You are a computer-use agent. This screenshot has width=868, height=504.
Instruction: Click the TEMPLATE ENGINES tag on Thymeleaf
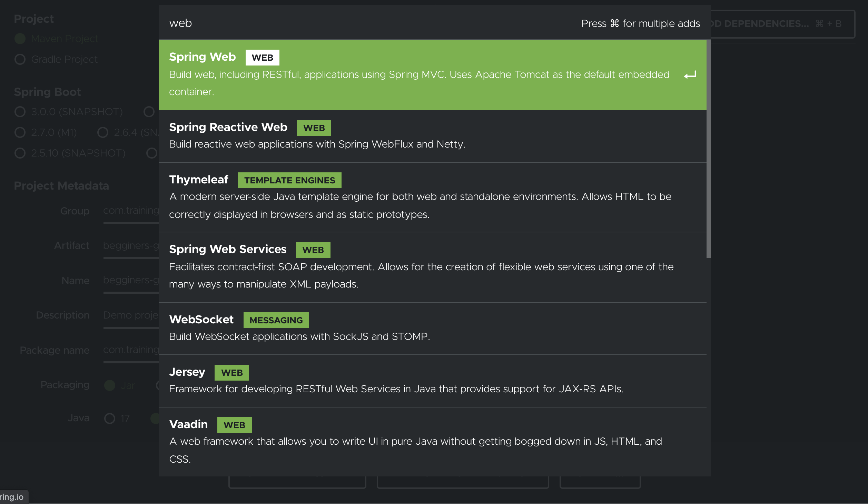pos(290,180)
